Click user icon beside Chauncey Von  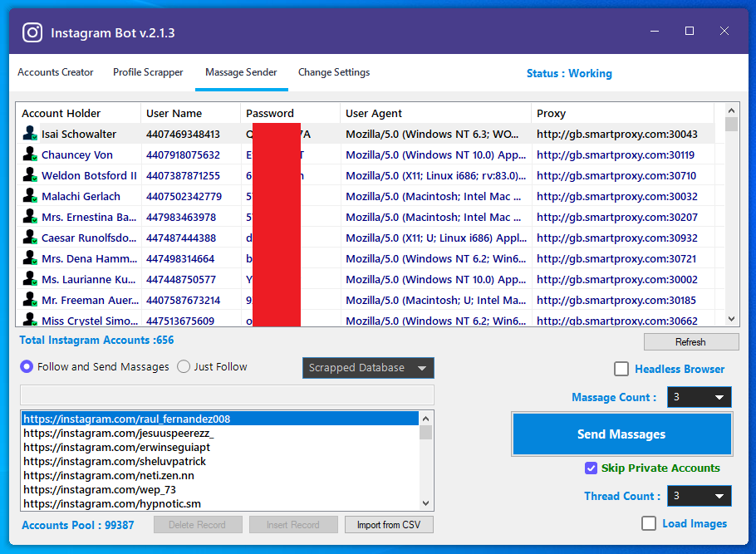click(30, 154)
